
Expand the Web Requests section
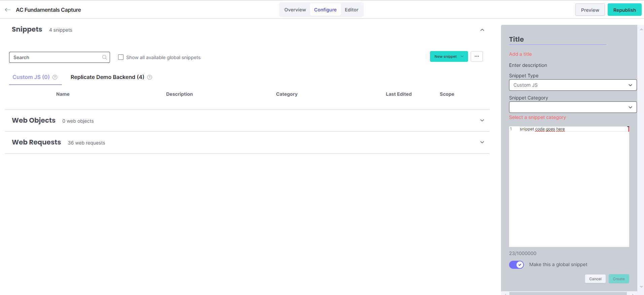pos(482,142)
